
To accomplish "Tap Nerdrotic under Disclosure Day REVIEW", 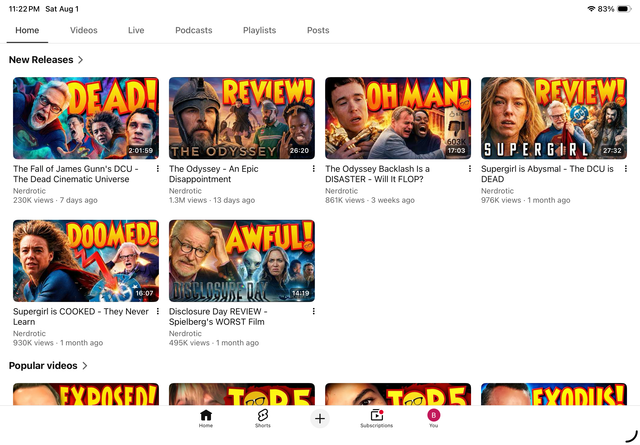I will coord(185,334).
